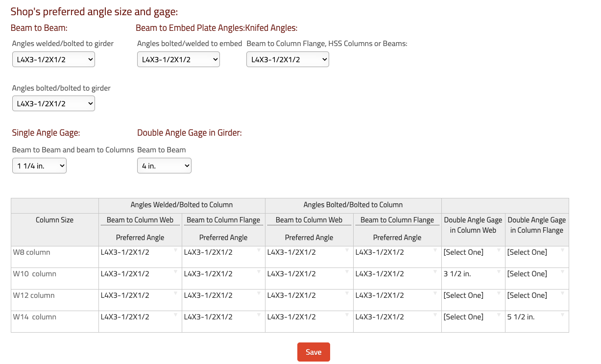Open the Angles welded/bolted to girder dropdown
The width and height of the screenshot is (601, 364).
pyautogui.click(x=53, y=60)
